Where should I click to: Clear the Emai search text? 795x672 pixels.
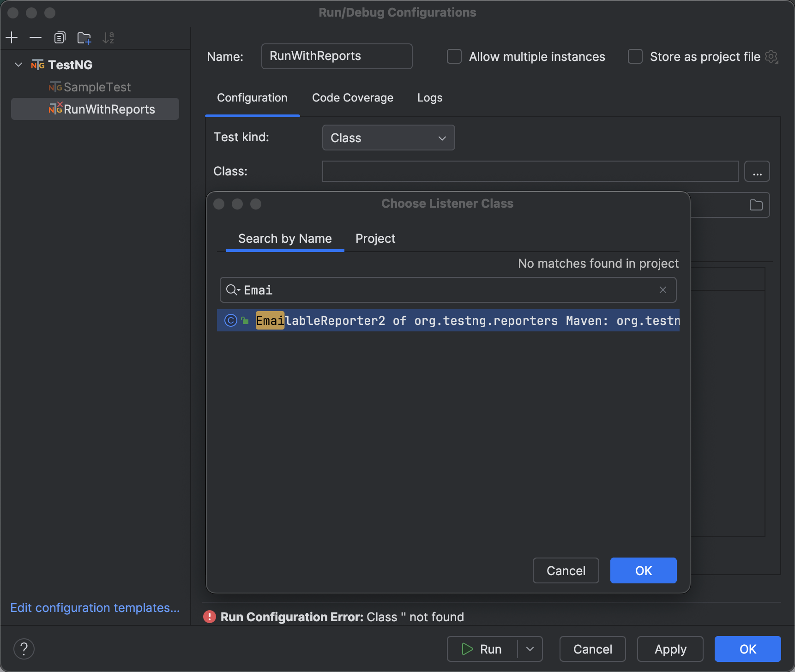663,290
